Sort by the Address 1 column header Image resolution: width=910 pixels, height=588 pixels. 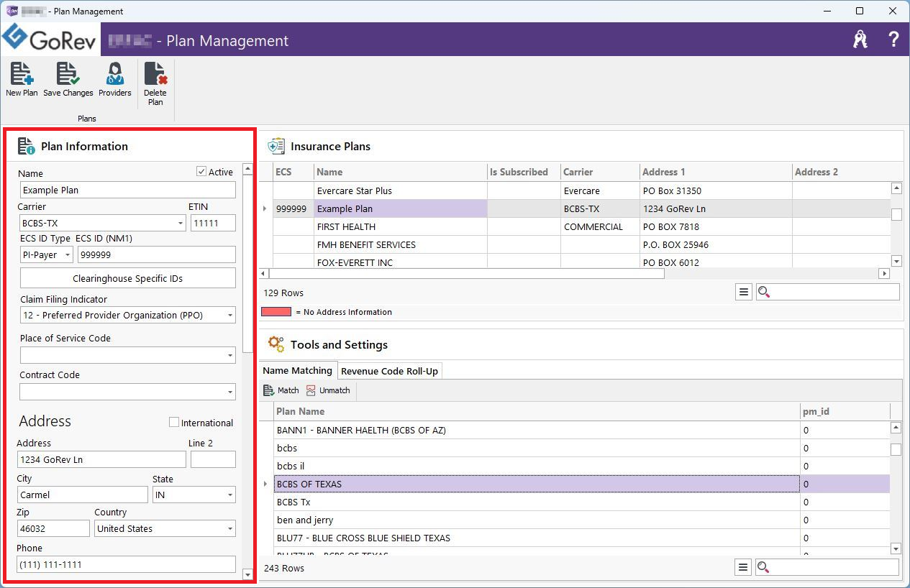pos(716,172)
